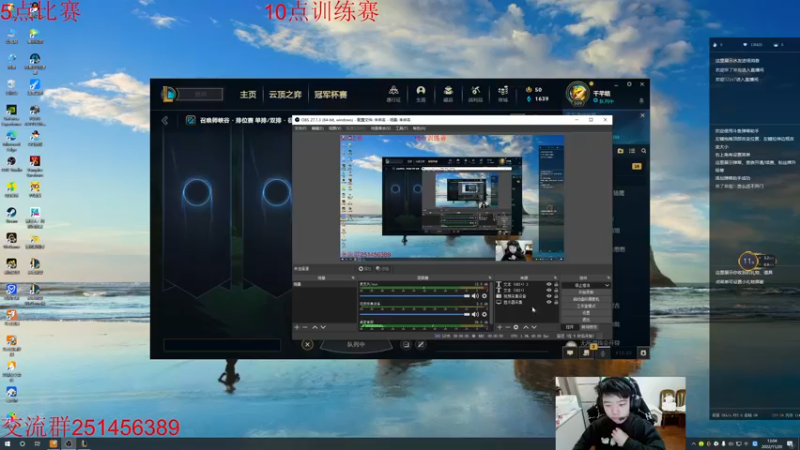
Task: Open the 通行证 pass icon in League client
Action: pos(393,94)
